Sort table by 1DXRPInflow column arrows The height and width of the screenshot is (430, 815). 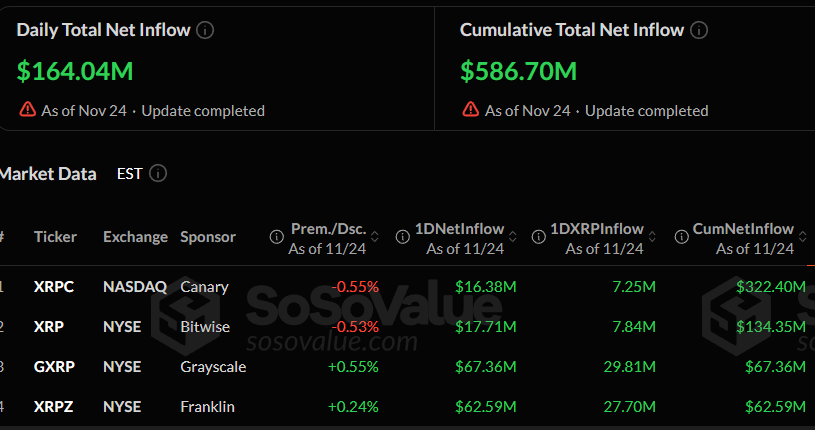tap(652, 238)
